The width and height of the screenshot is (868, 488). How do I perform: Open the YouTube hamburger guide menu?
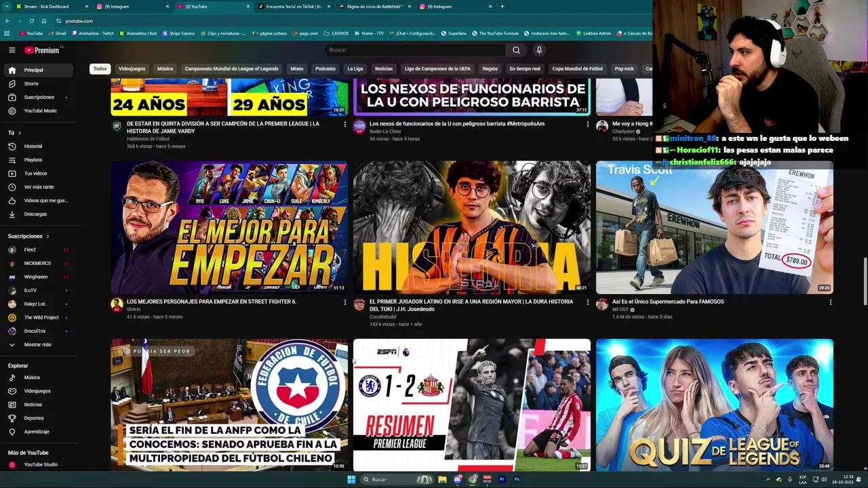coord(12,50)
